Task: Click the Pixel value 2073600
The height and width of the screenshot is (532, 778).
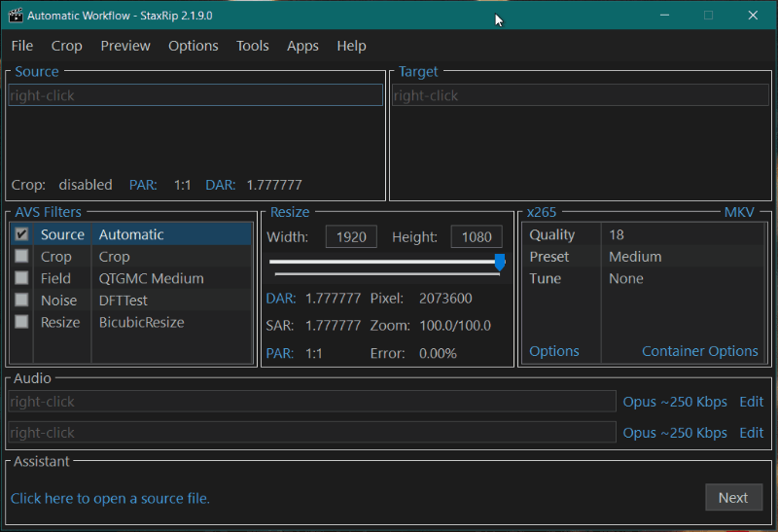Action: pos(445,299)
